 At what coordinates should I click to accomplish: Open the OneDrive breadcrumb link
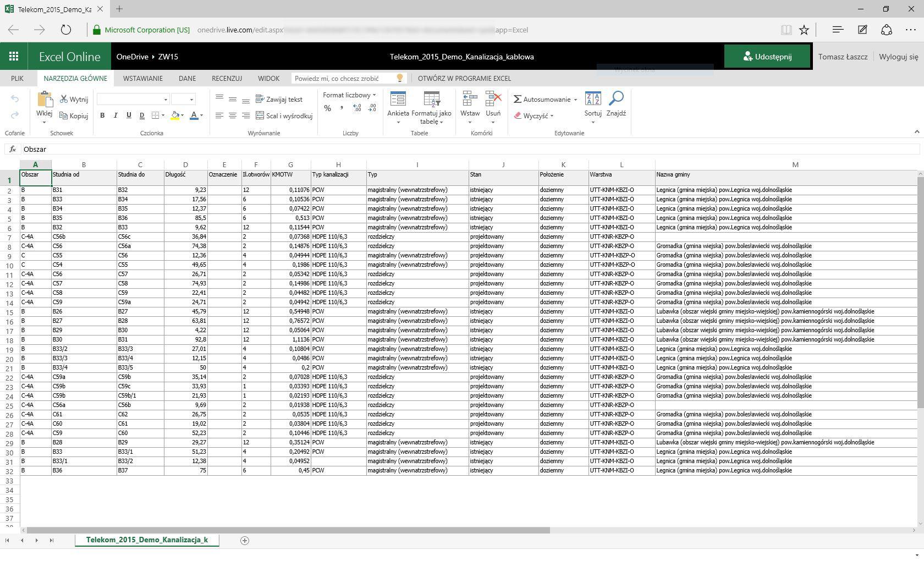pyautogui.click(x=132, y=57)
